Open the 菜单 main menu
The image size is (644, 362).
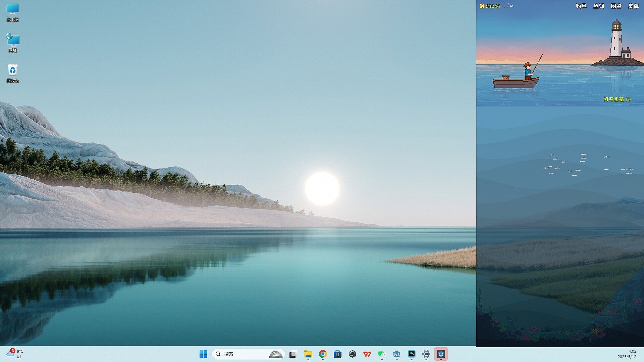(x=633, y=6)
